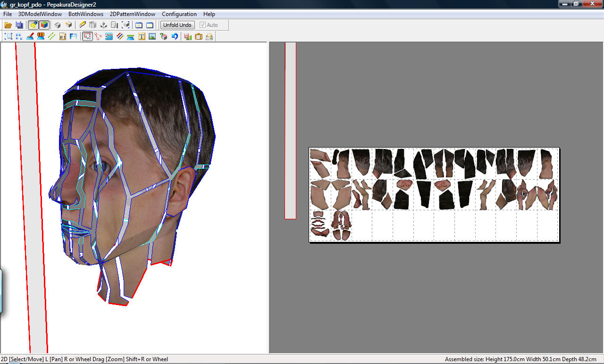The height and width of the screenshot is (364, 604).
Task: Click the plain gray cube icon
Action: tap(58, 25)
